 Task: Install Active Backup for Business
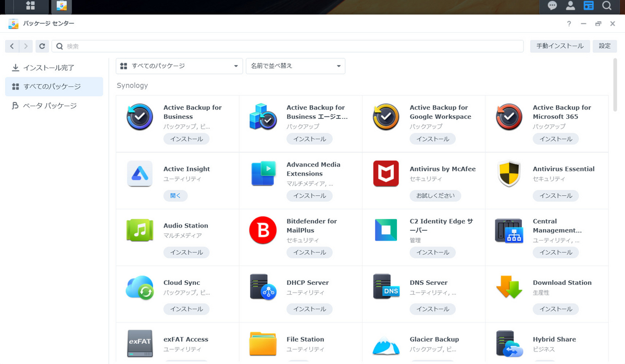coord(186,139)
